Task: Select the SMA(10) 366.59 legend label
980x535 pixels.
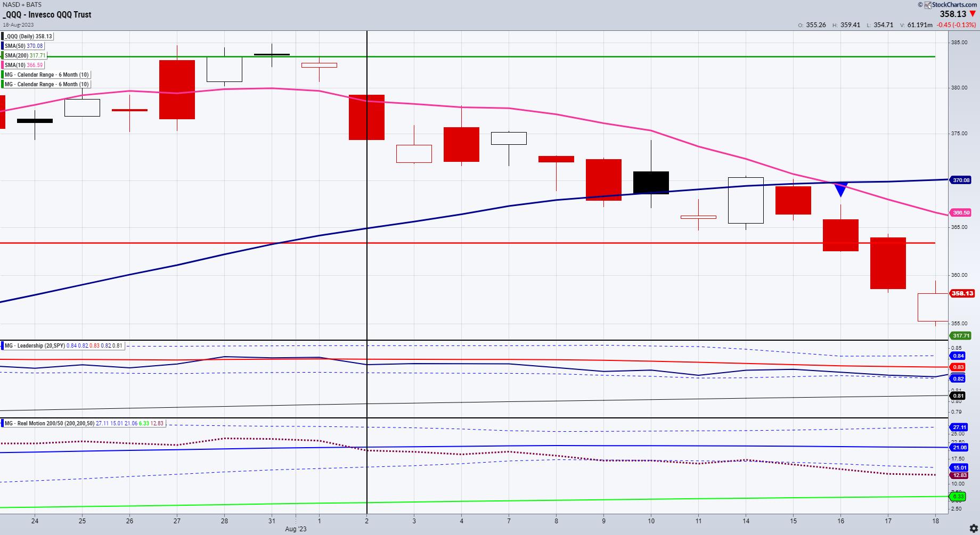Action: pos(24,65)
